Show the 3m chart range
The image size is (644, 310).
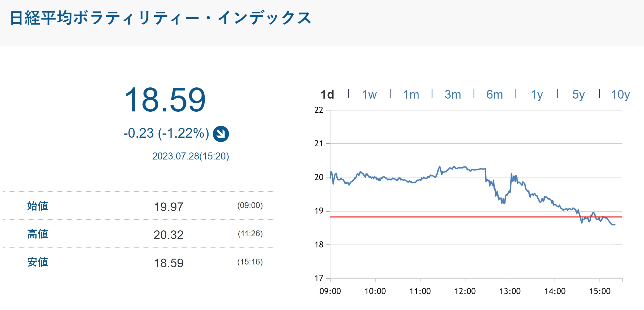453,95
